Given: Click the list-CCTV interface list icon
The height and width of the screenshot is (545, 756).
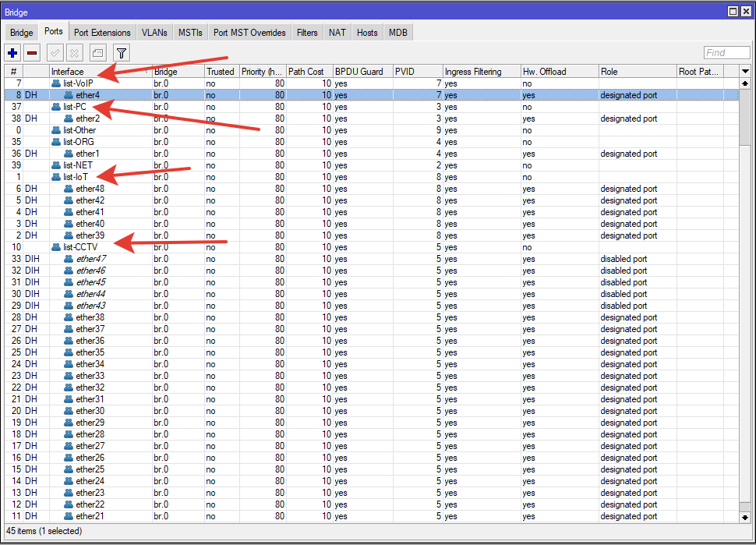Looking at the screenshot, I should point(56,247).
